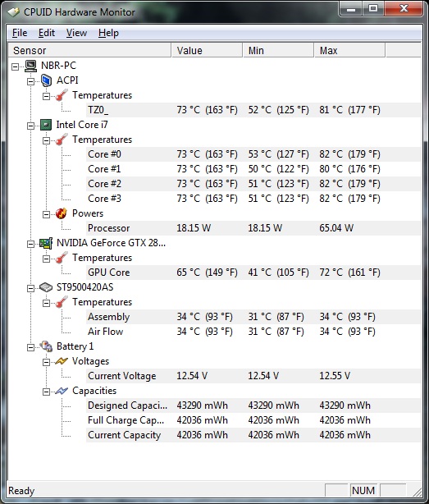Click the Voltages lightning icon
This screenshot has width=429, height=504.
point(62,361)
